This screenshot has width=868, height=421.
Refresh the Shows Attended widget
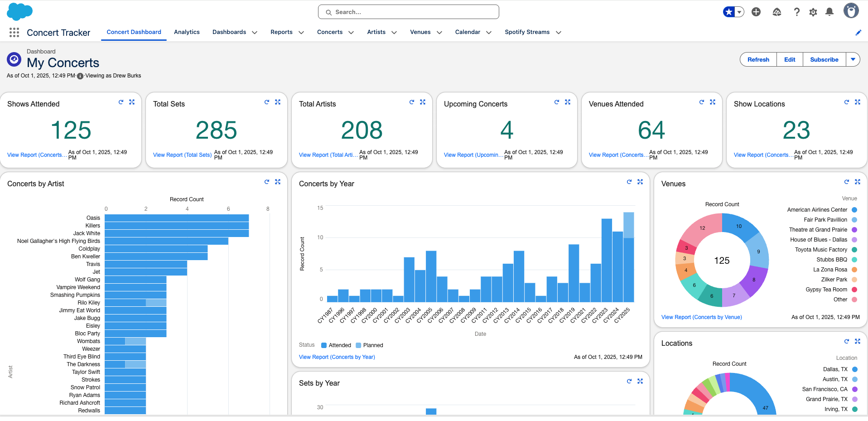(x=121, y=102)
